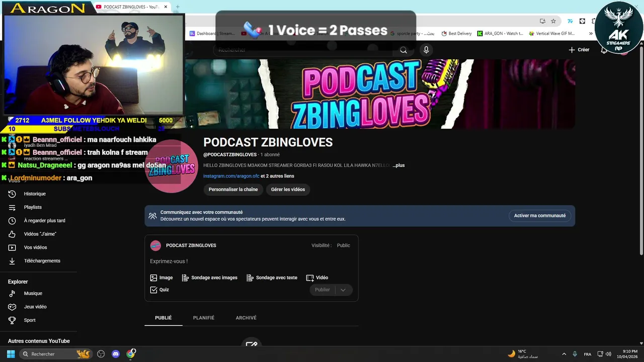644x362 pixels.
Task: Click 'Gérer les vidéos' button
Action: pyautogui.click(x=288, y=190)
